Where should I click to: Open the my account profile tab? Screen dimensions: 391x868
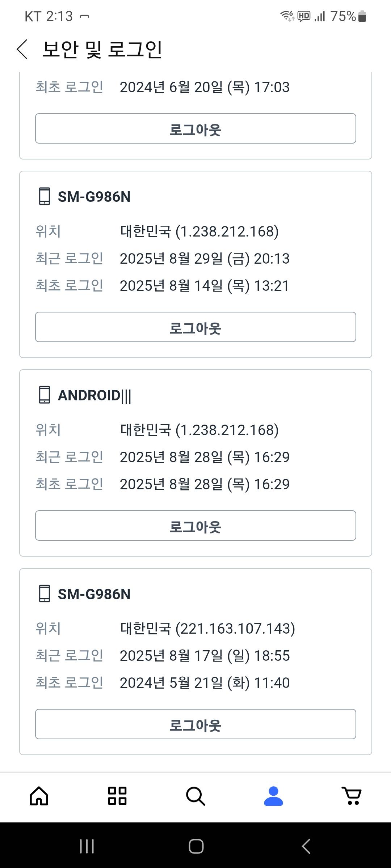click(x=273, y=796)
